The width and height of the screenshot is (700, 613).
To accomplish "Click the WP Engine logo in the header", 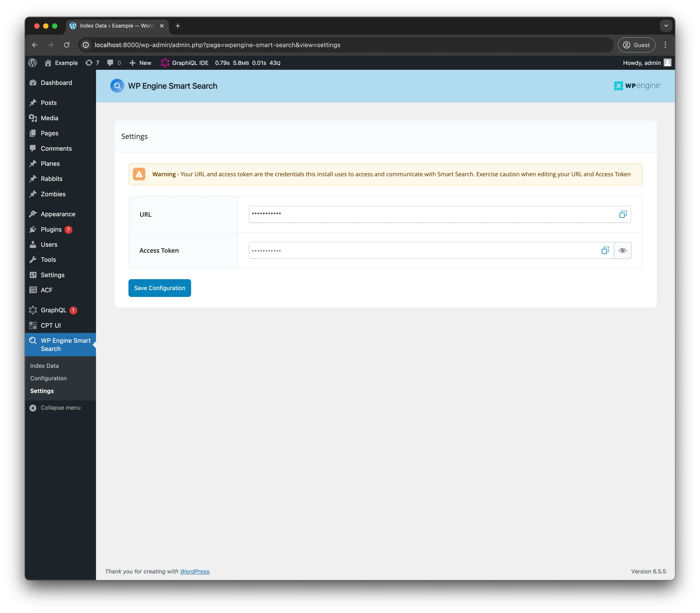I will pos(637,86).
